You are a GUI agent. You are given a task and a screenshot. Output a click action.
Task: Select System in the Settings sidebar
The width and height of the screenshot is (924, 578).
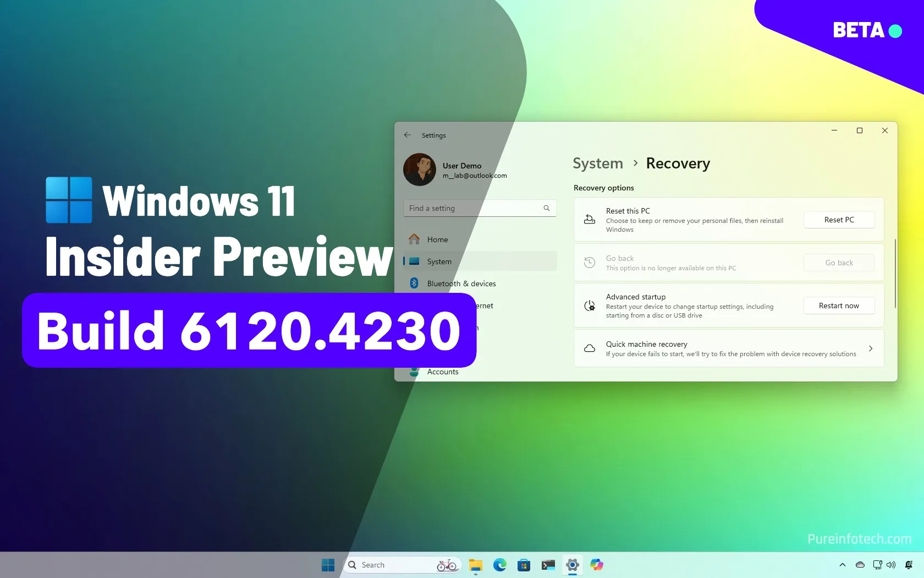480,261
